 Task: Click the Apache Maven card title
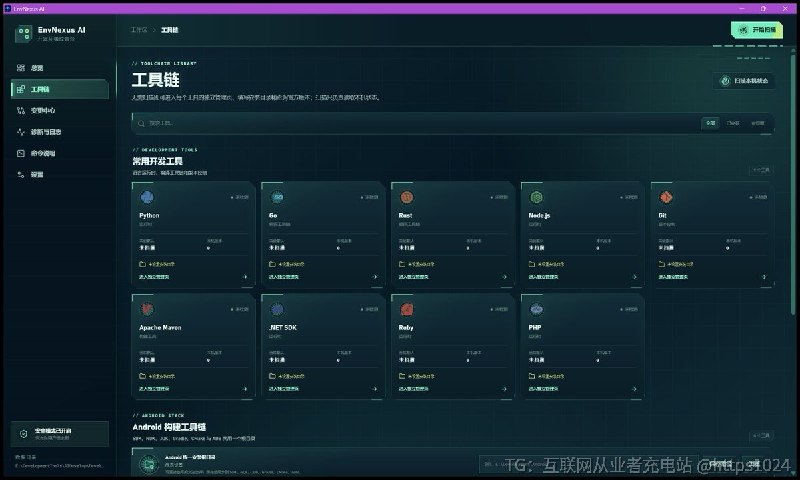(x=160, y=327)
